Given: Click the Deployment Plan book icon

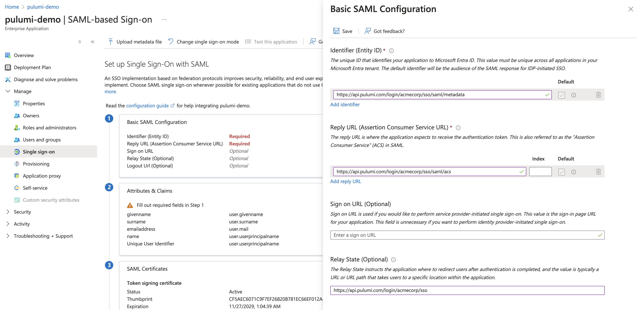Looking at the screenshot, I should tap(8, 67).
